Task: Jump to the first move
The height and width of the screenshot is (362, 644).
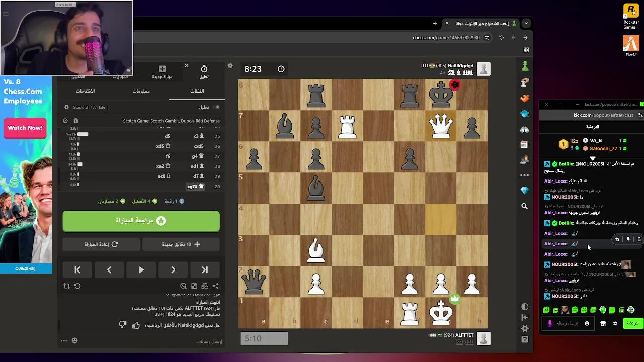Action: (x=77, y=270)
